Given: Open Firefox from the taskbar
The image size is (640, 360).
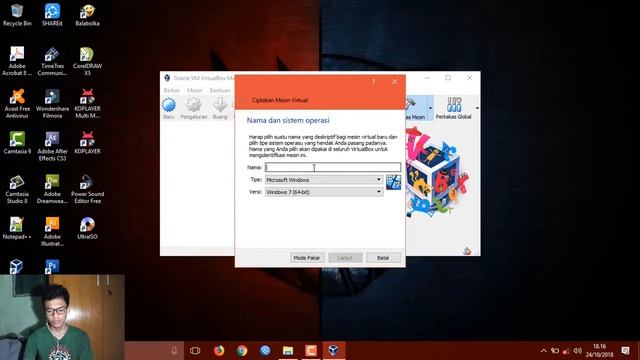Looking at the screenshot, I should [x=219, y=350].
